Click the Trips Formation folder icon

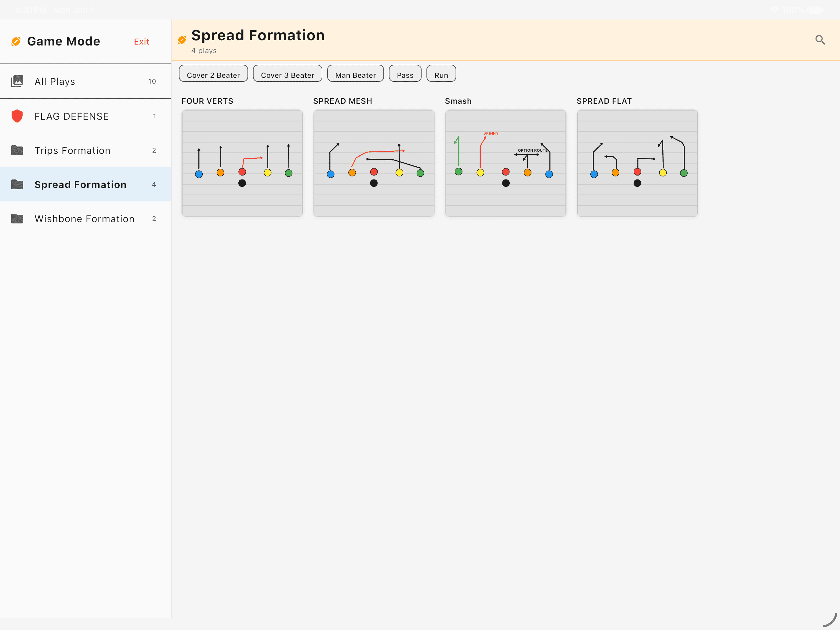pyautogui.click(x=17, y=150)
